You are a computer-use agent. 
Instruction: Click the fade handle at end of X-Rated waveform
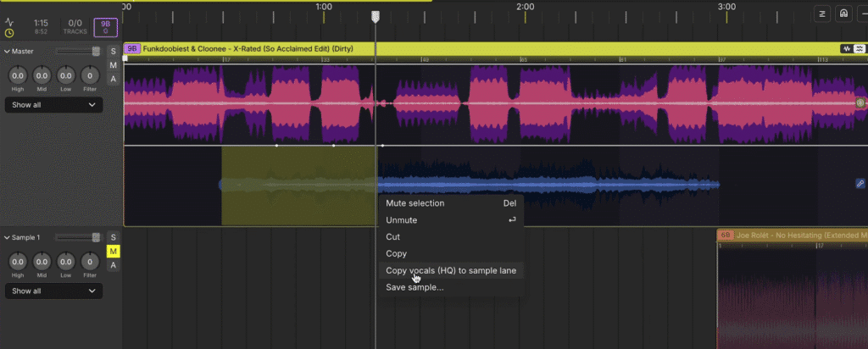[x=860, y=102]
